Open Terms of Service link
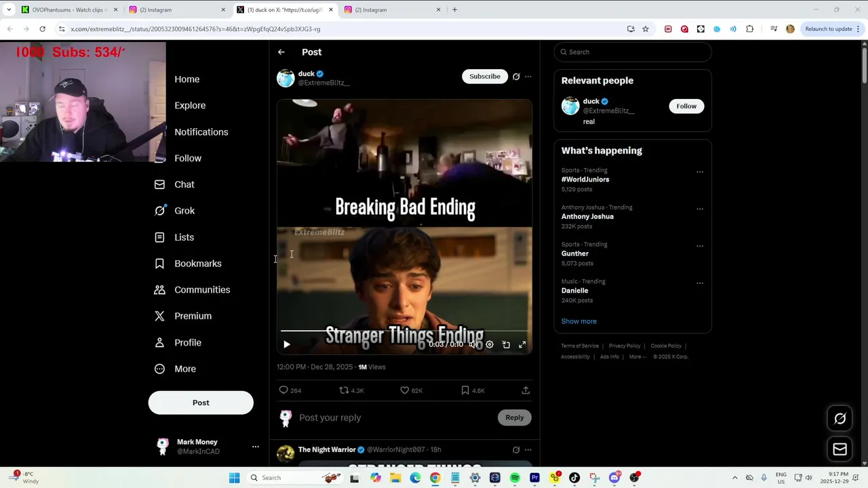 tap(580, 346)
